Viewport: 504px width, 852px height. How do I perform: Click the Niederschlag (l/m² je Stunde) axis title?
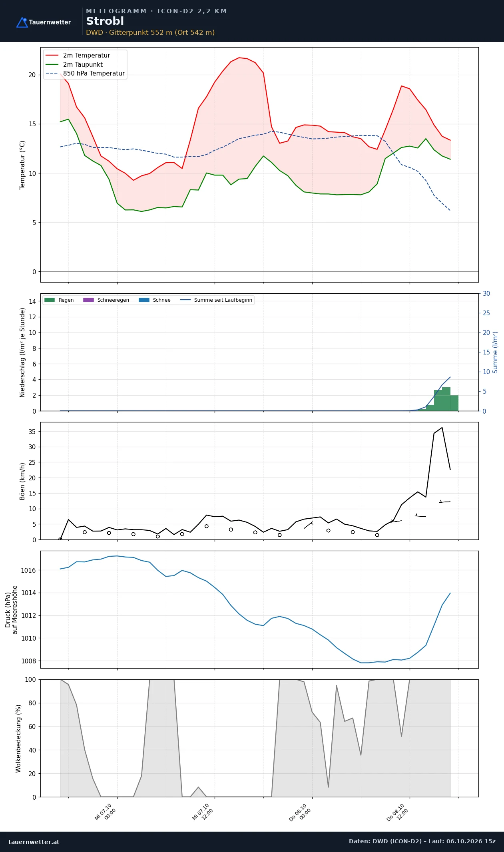click(x=22, y=352)
